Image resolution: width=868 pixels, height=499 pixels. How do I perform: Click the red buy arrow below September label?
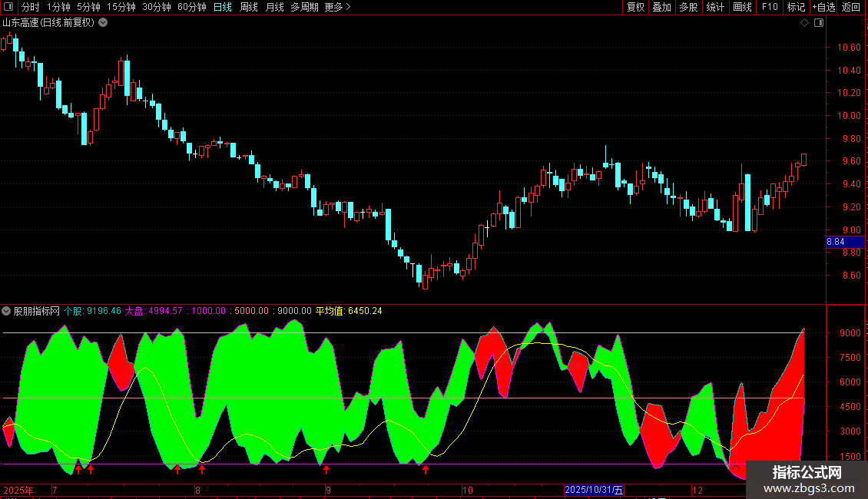(326, 470)
